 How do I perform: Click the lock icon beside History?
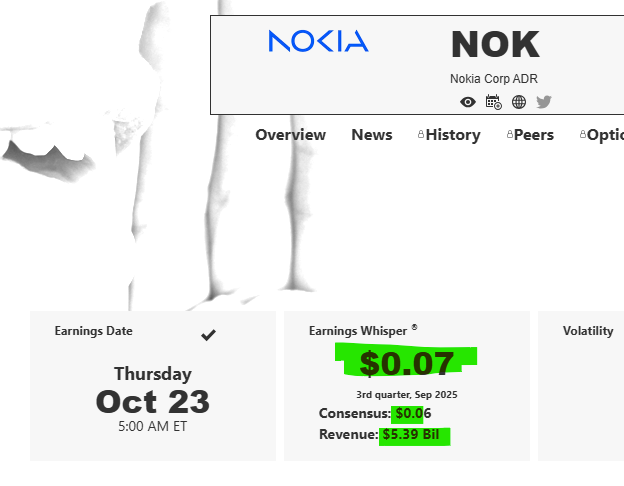(x=421, y=135)
